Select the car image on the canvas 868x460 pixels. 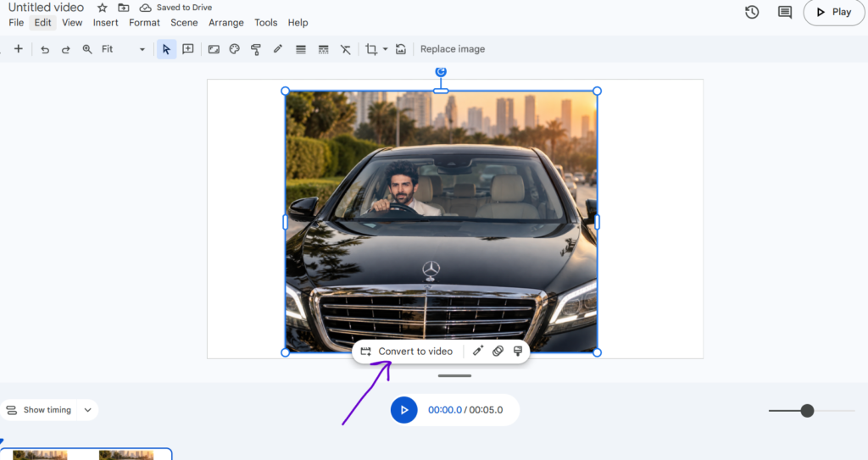click(x=441, y=221)
